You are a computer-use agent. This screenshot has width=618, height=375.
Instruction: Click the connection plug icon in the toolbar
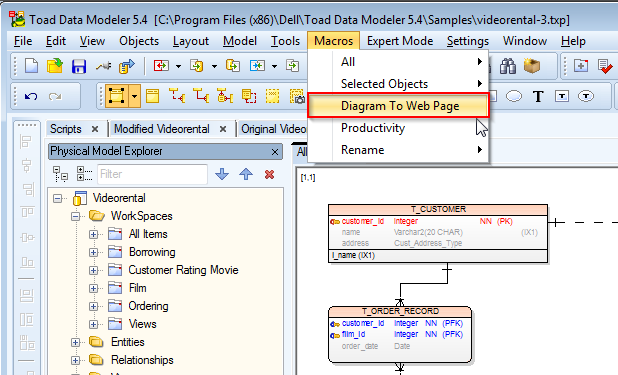(103, 66)
